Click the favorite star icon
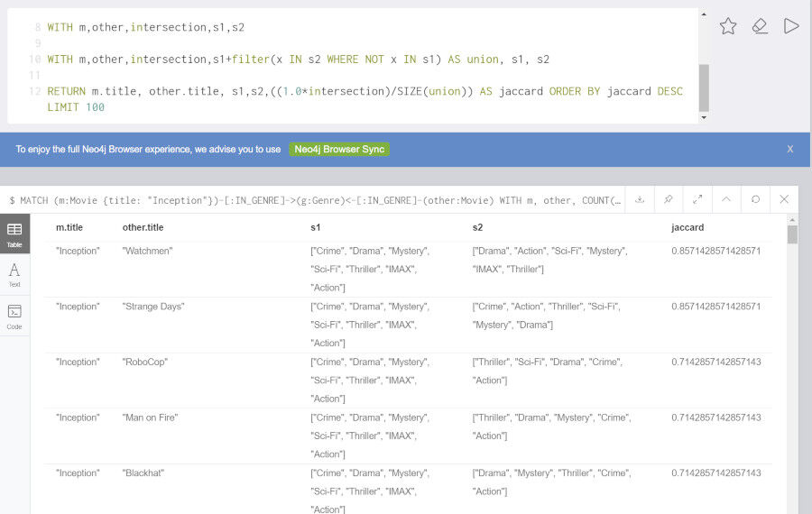The width and height of the screenshot is (812, 514). 727,26
